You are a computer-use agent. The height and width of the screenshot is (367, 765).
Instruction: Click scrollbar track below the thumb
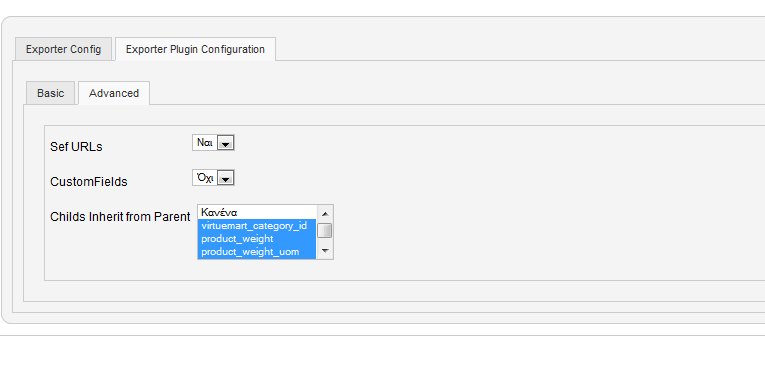point(325,241)
